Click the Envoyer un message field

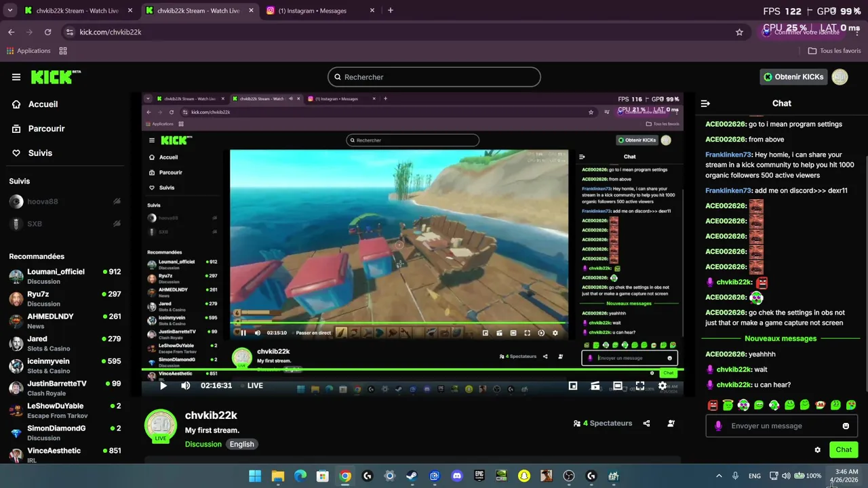(x=781, y=426)
